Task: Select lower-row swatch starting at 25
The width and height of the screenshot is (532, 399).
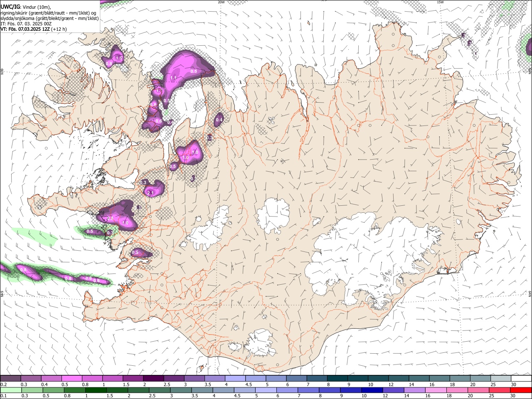Action: 500,390
